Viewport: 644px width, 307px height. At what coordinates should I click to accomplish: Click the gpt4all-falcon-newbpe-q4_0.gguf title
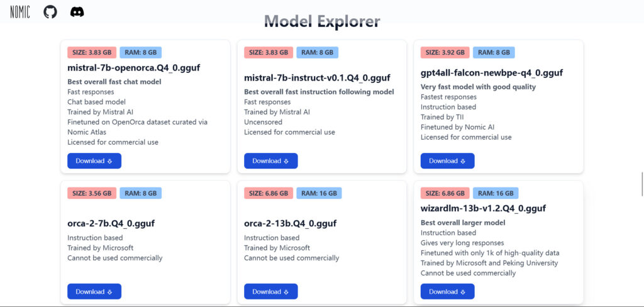pos(491,72)
